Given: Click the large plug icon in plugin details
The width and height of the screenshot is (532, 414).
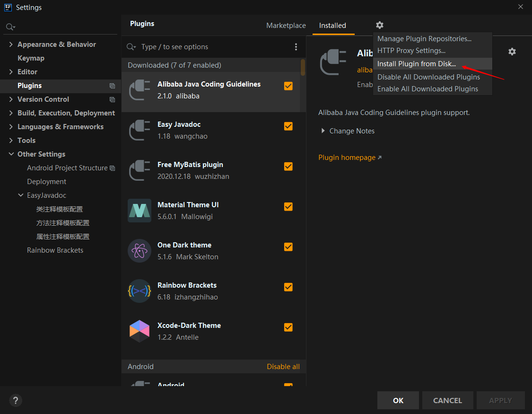Looking at the screenshot, I should tap(333, 62).
